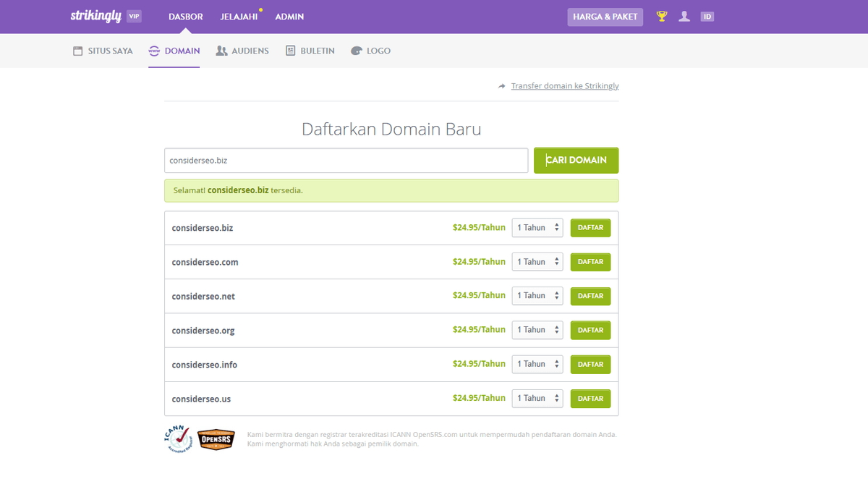Screen dimensions: 868x492
Task: Open the ADMIN menu
Action: coord(289,17)
